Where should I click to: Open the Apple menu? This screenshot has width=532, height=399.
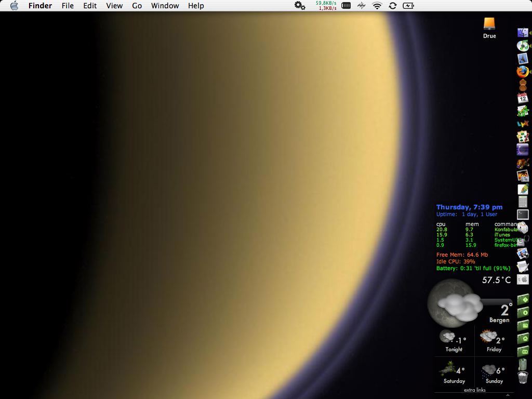[14, 6]
